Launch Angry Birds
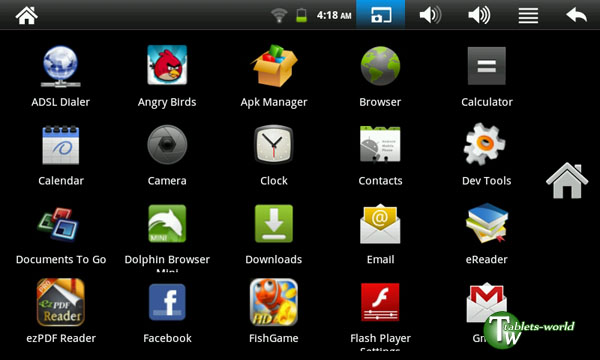600x360 pixels. click(x=167, y=65)
